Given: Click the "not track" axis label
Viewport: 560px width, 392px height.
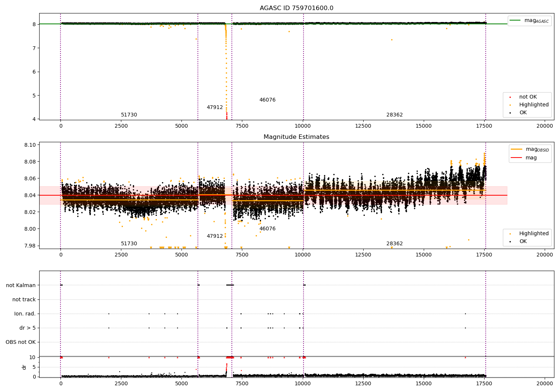Looking at the screenshot, I should point(24,300).
